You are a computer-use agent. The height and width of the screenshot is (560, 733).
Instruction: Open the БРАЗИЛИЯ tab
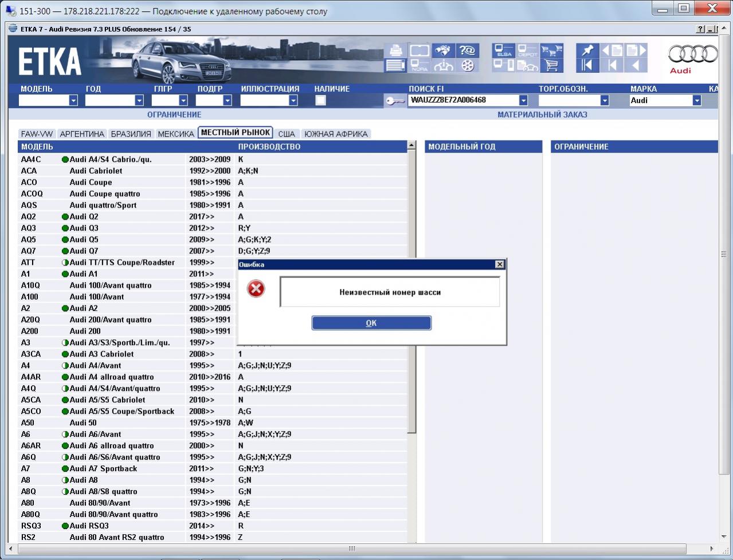[x=131, y=134]
